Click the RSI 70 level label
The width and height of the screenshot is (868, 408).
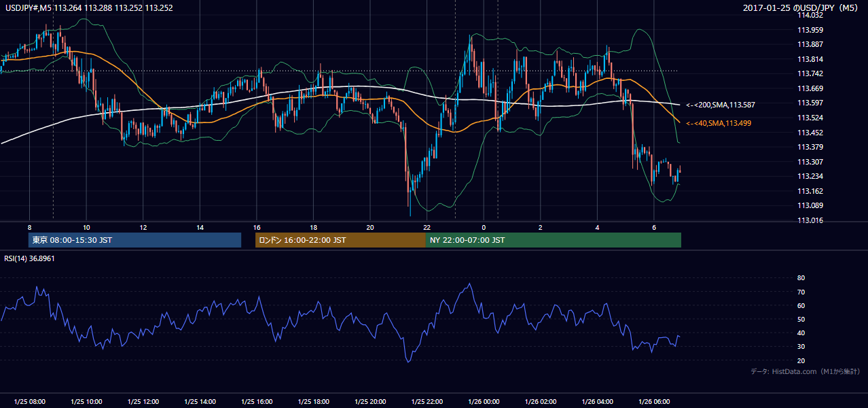point(801,292)
